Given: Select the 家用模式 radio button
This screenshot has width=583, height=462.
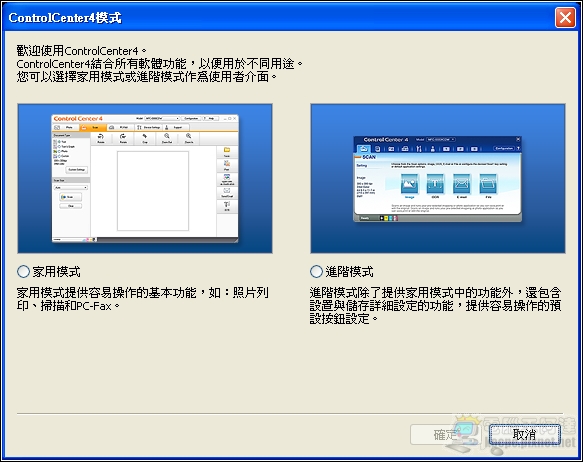Looking at the screenshot, I should (x=23, y=271).
